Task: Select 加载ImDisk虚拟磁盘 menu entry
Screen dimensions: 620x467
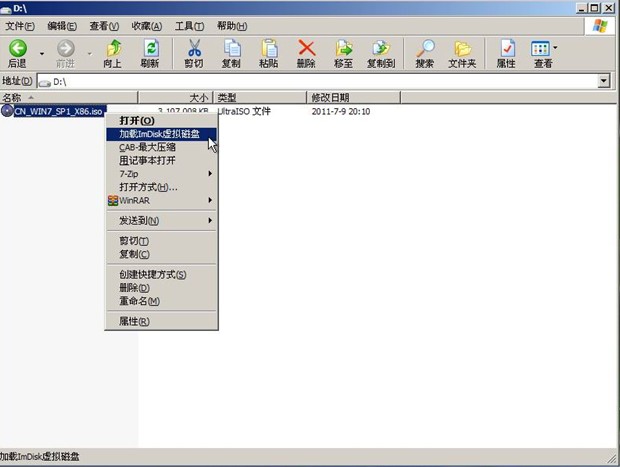Action: (161, 134)
